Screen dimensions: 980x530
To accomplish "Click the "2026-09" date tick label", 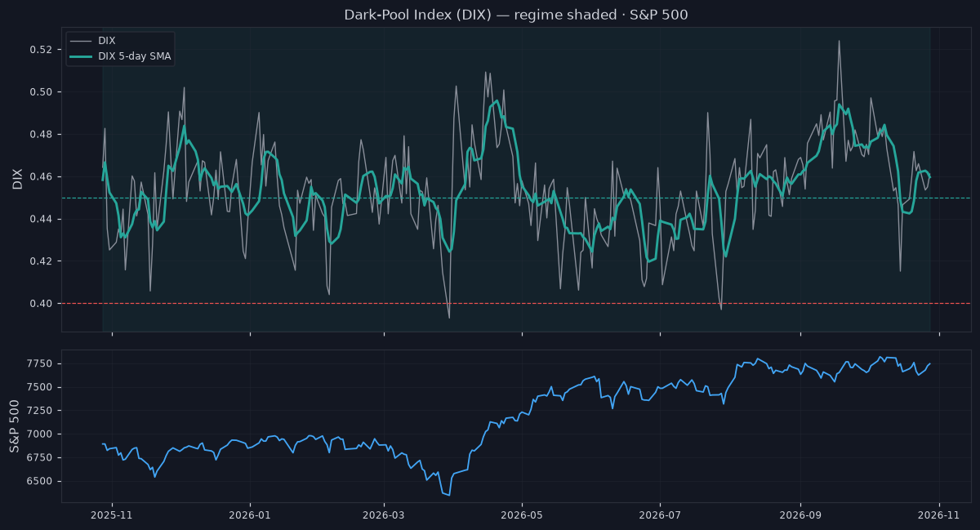I will [800, 515].
